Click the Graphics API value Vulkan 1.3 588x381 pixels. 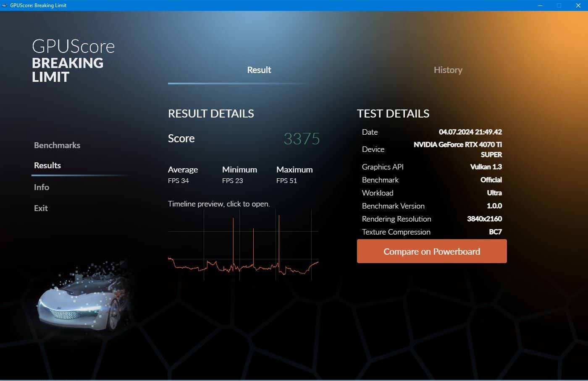tap(486, 167)
